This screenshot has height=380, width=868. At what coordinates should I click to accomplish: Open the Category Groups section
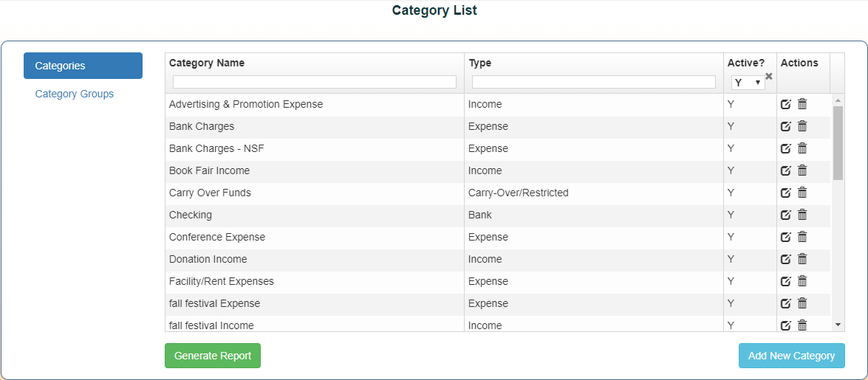coord(75,94)
